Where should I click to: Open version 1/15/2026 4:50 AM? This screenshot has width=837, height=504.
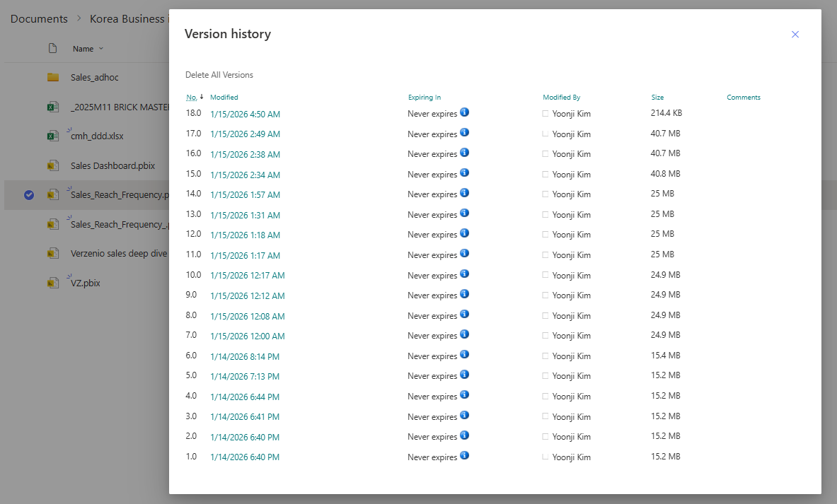(245, 114)
